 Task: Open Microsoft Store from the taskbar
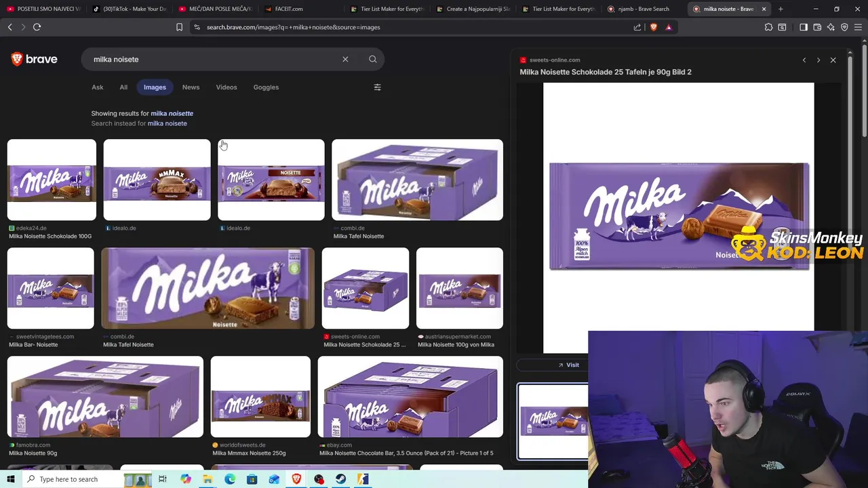pyautogui.click(x=252, y=479)
